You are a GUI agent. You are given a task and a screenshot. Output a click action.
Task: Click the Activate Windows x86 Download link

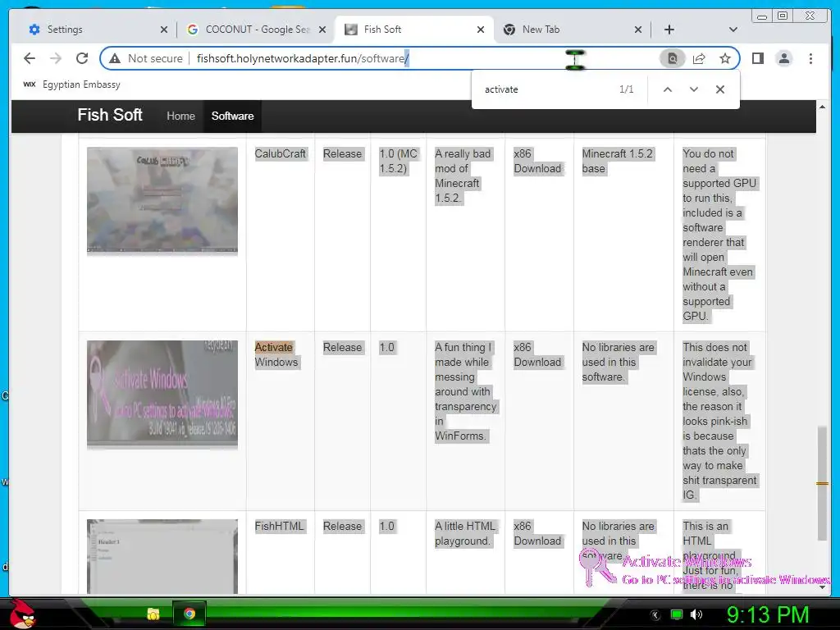coord(537,354)
